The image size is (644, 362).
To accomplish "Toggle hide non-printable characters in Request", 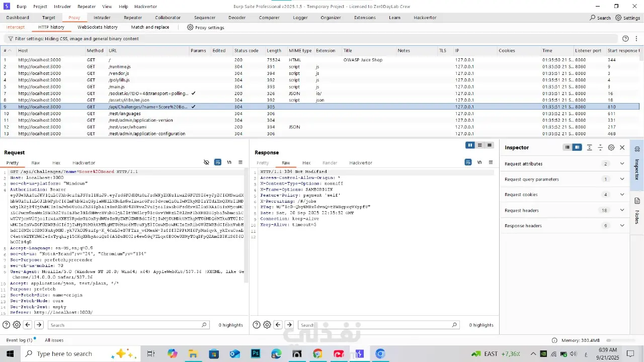I will click(x=206, y=162).
